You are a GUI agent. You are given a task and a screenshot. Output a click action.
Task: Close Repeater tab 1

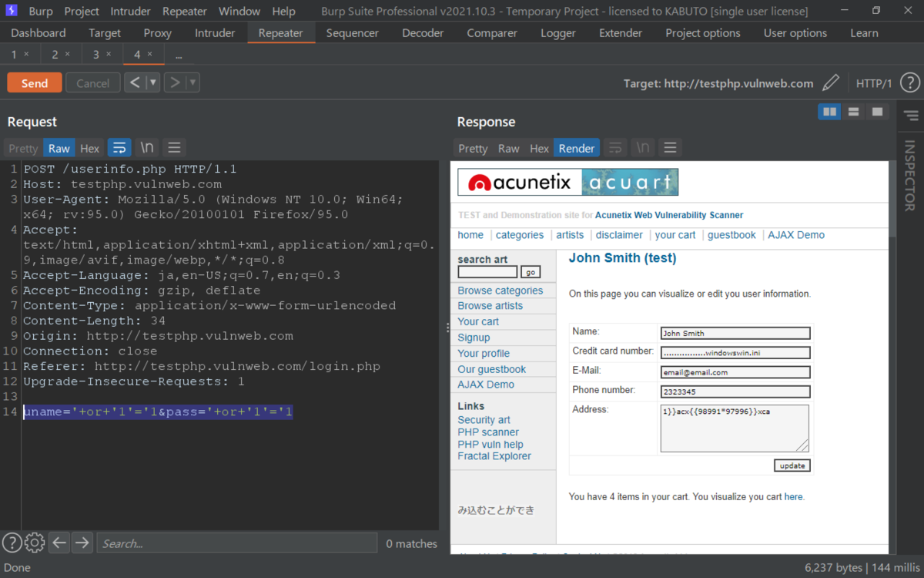tap(26, 54)
